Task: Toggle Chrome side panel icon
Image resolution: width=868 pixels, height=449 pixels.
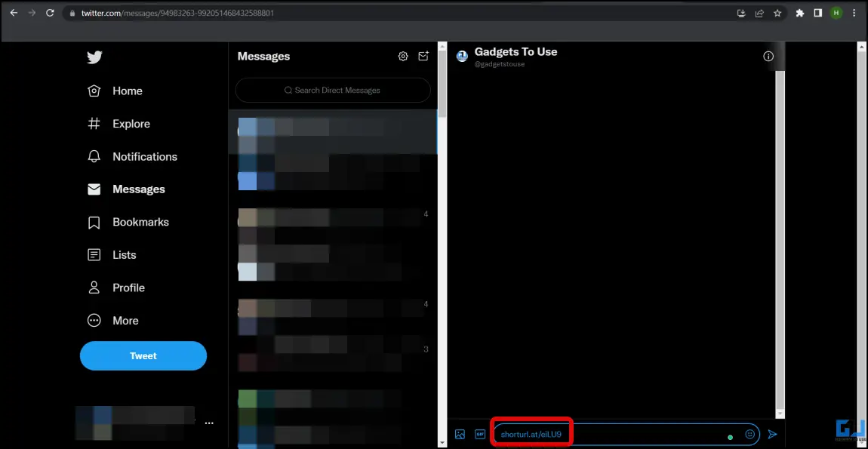Action: tap(817, 13)
